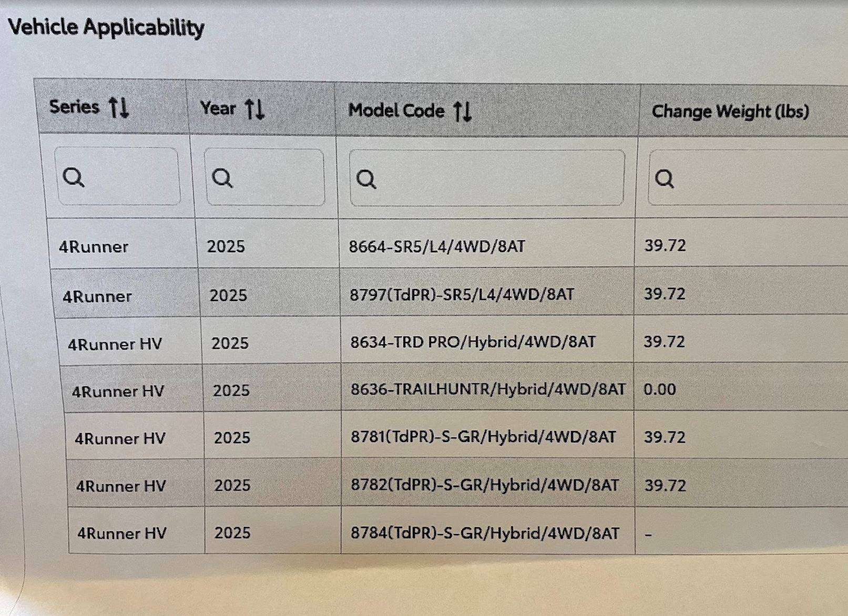Sort table by Series column arrows
This screenshot has height=616, width=848.
click(x=118, y=107)
